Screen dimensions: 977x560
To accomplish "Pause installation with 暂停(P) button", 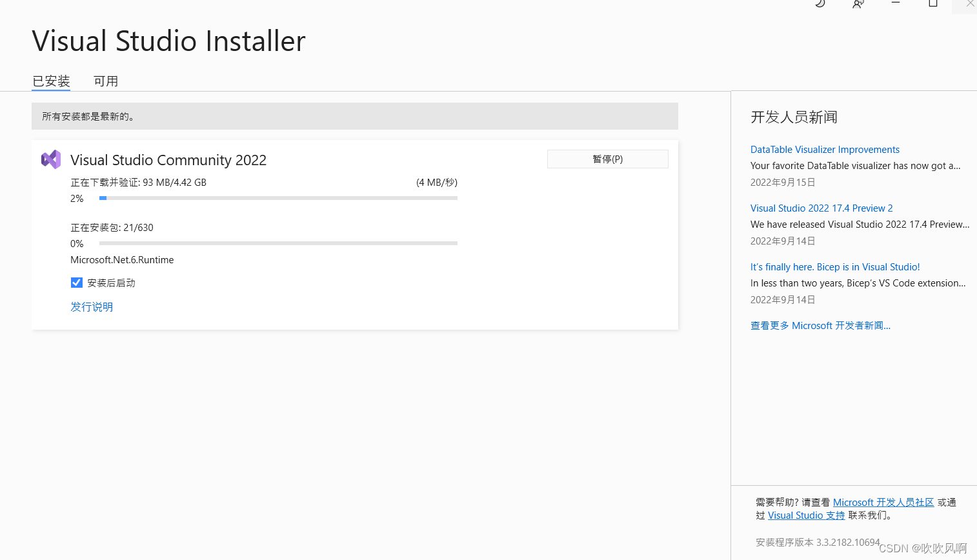I will click(608, 159).
